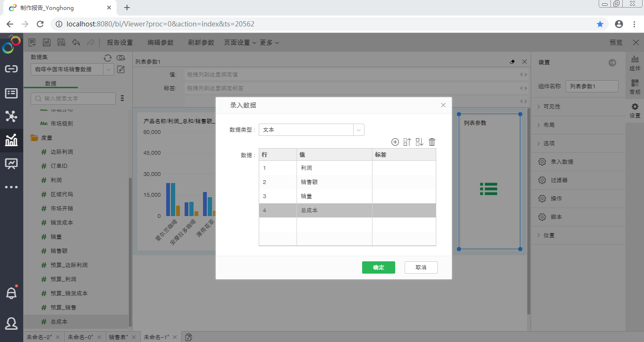This screenshot has height=342, width=644.
Task: Click the 取消 button
Action: pyautogui.click(x=421, y=267)
